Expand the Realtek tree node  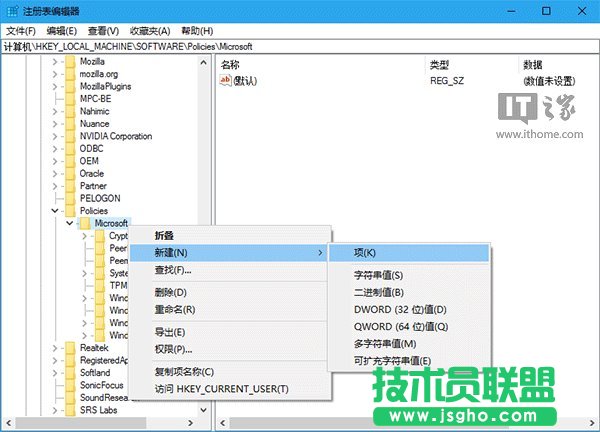[55, 348]
